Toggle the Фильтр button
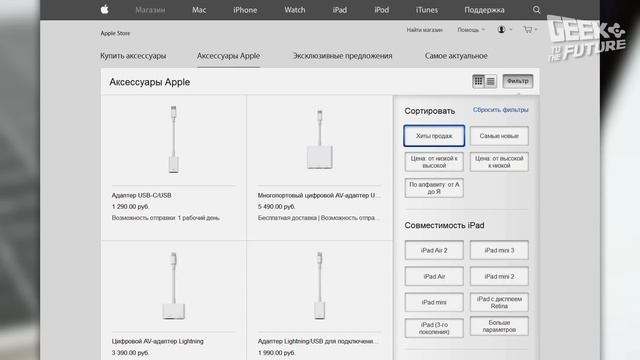This screenshot has height=360, width=640. 518,81
